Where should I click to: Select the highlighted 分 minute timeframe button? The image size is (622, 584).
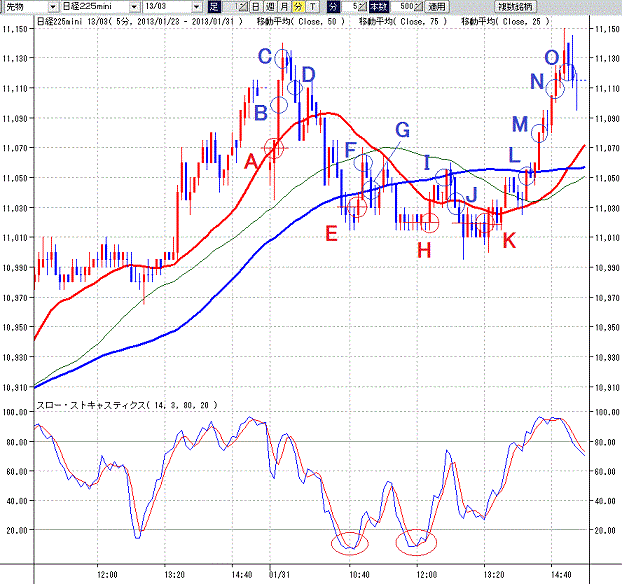click(298, 6)
